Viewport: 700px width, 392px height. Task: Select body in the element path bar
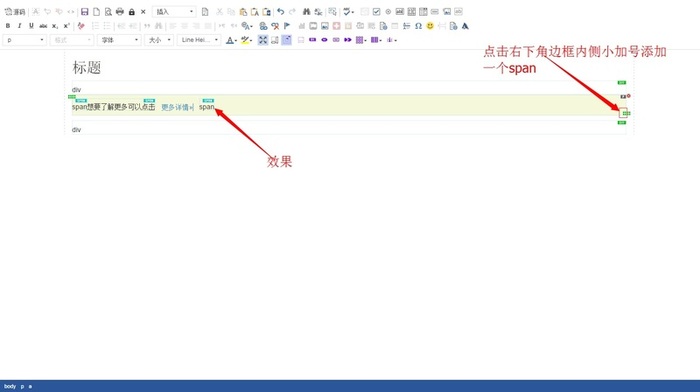[10, 386]
